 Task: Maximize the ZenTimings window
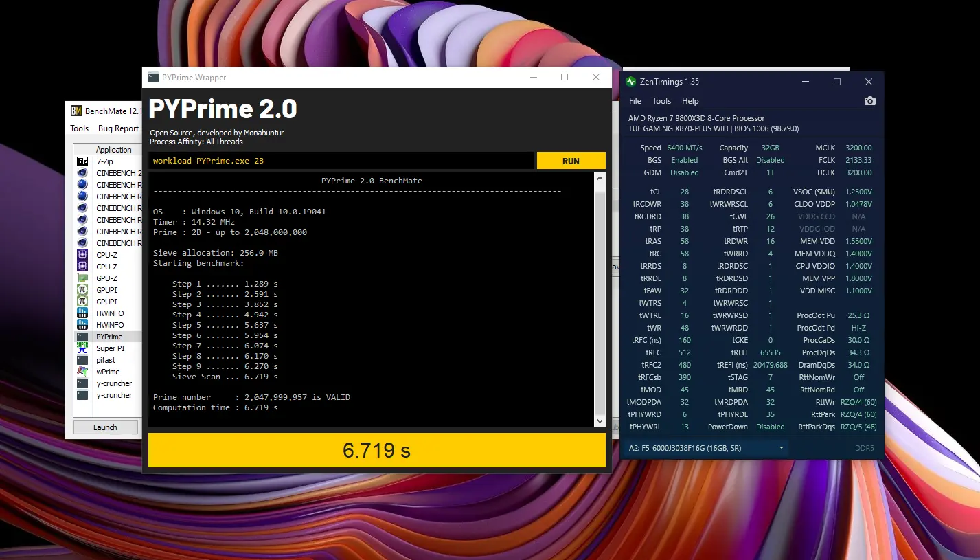pyautogui.click(x=837, y=82)
